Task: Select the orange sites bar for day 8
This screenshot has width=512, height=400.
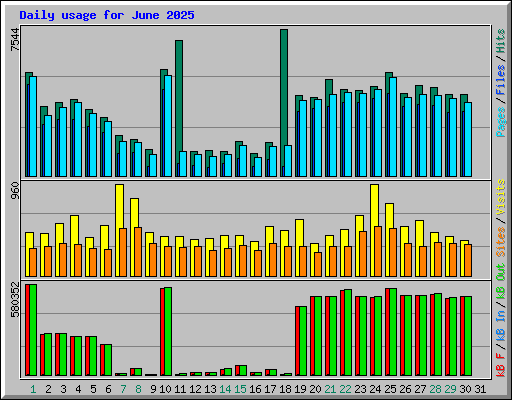Action: coord(138,252)
